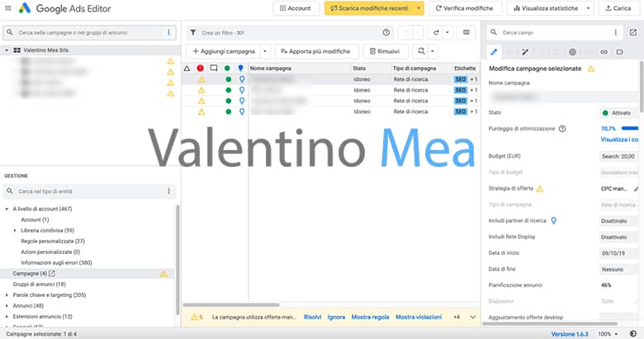The height and width of the screenshot is (339, 644).
Task: Click Apporta più modifiche
Action: 315,51
